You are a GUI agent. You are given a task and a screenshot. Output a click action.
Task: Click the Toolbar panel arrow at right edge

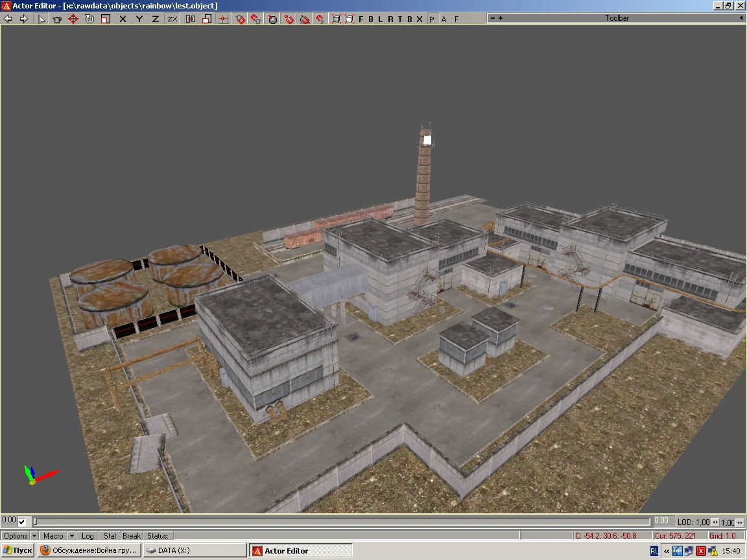741,18
